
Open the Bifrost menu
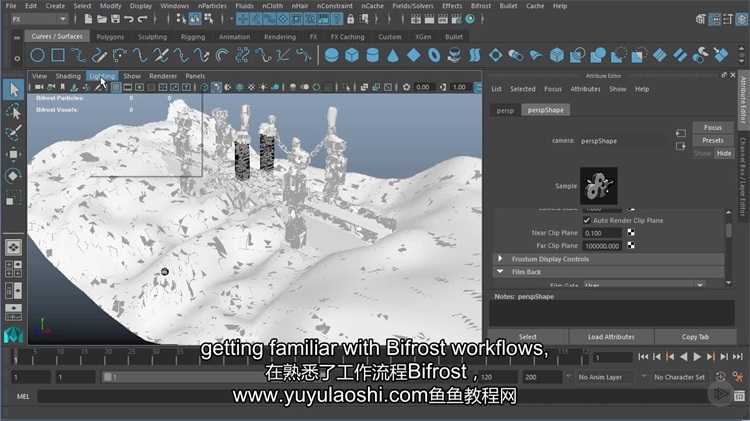pos(481,6)
